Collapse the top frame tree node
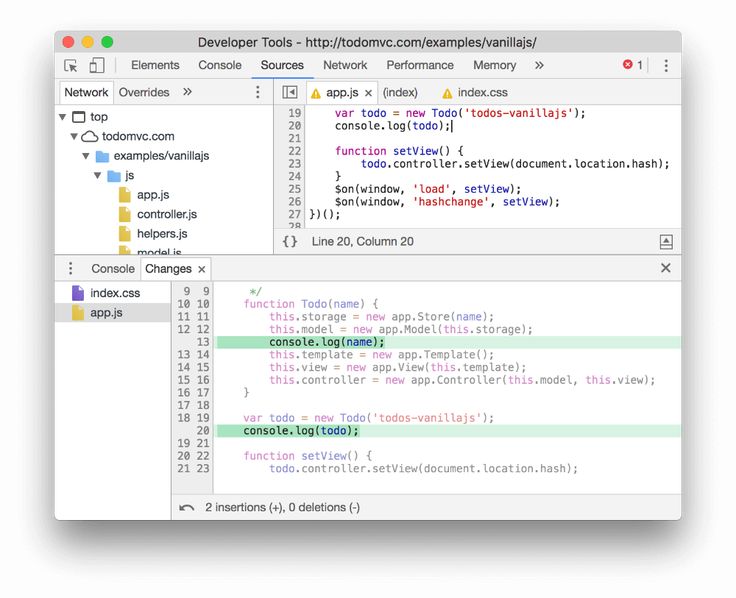736x598 pixels. pyautogui.click(x=62, y=117)
